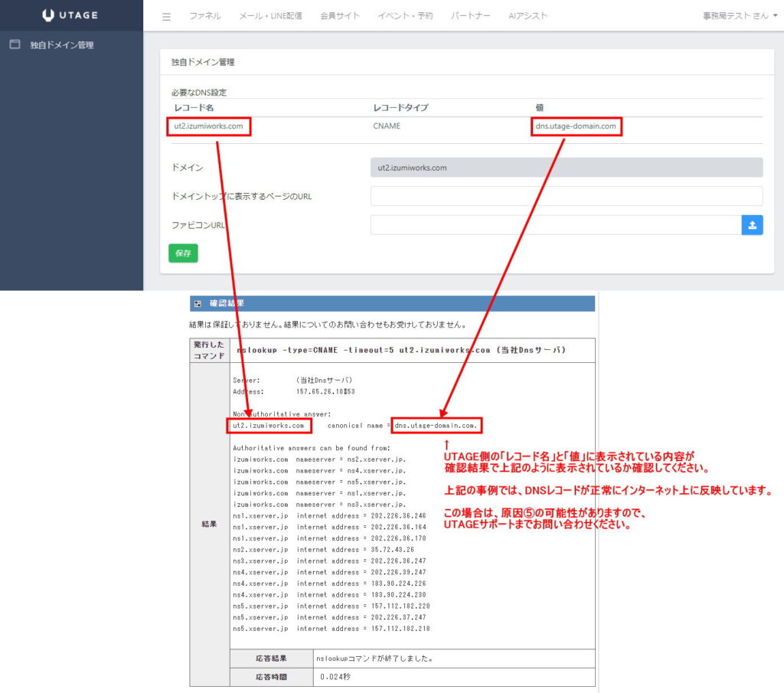Toggle the hamburger sidebar menu icon

[167, 16]
